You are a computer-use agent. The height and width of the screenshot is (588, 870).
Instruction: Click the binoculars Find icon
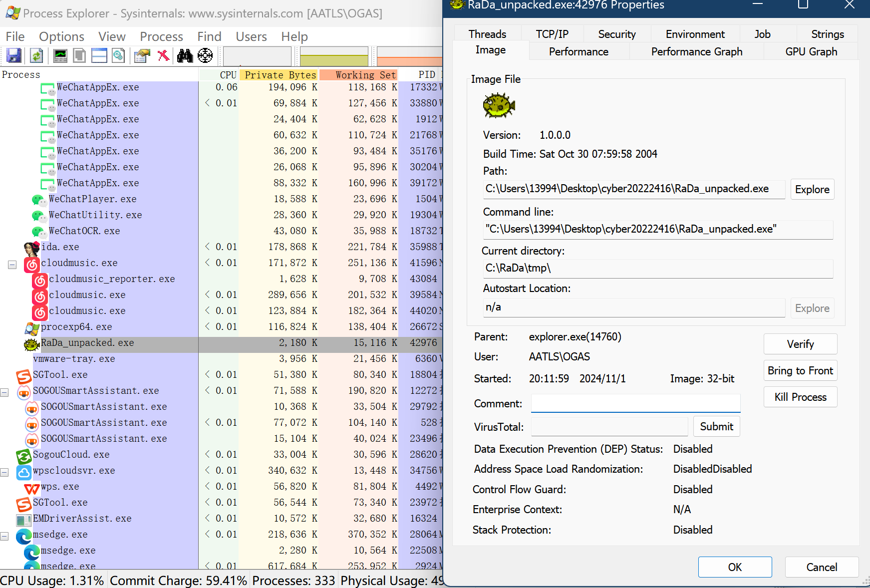point(185,55)
